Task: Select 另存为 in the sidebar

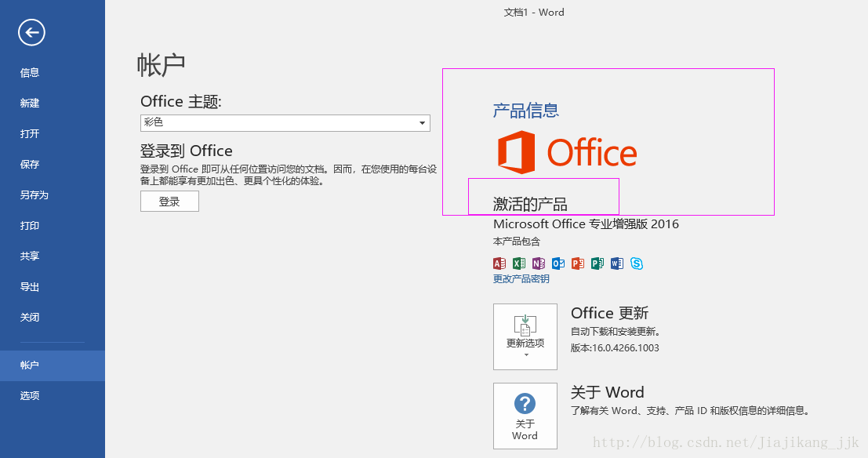Action: coord(52,195)
